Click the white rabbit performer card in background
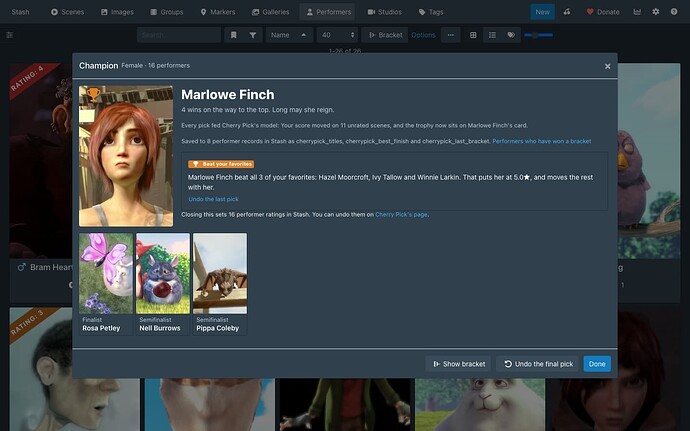This screenshot has width=690, height=431. click(480, 404)
